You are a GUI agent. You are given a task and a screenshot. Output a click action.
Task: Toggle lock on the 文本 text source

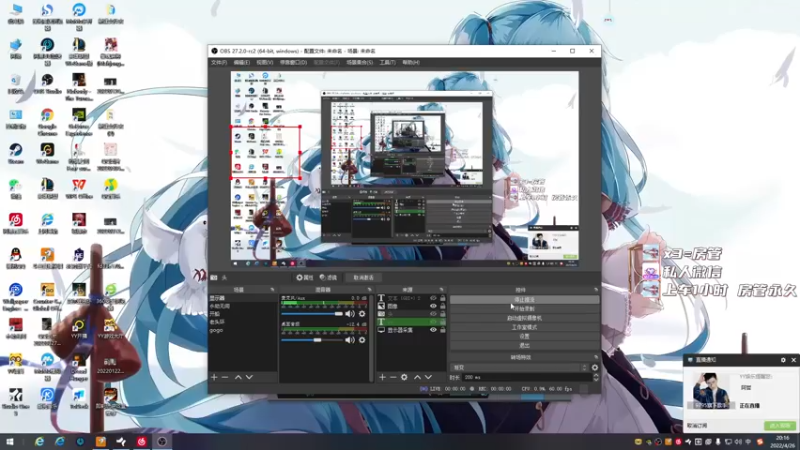[442, 298]
